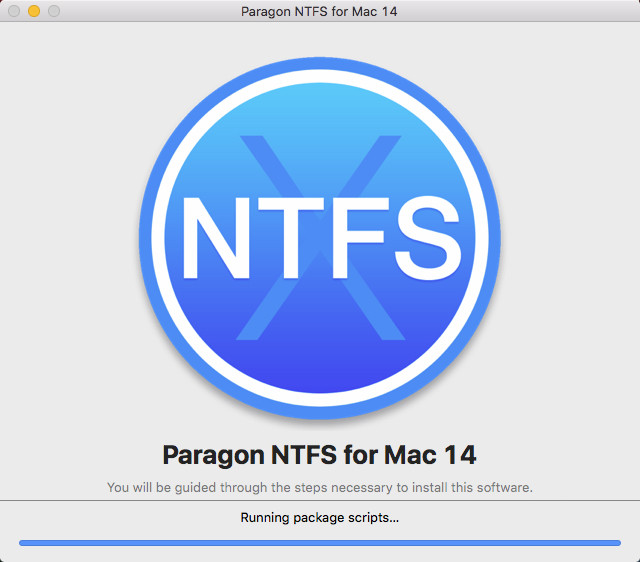Click the window title 'Paragon NTFS for Mac 14'
The image size is (640, 562).
[x=319, y=11]
